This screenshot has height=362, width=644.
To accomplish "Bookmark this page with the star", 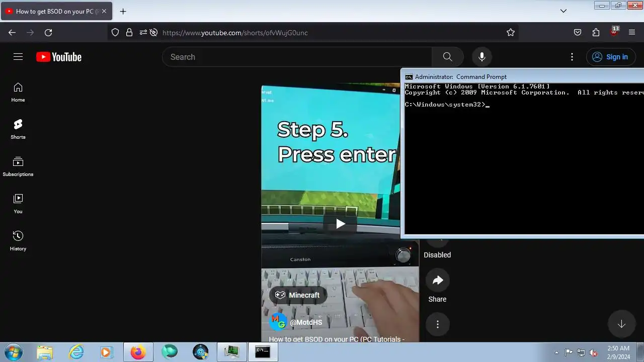I will point(511,32).
